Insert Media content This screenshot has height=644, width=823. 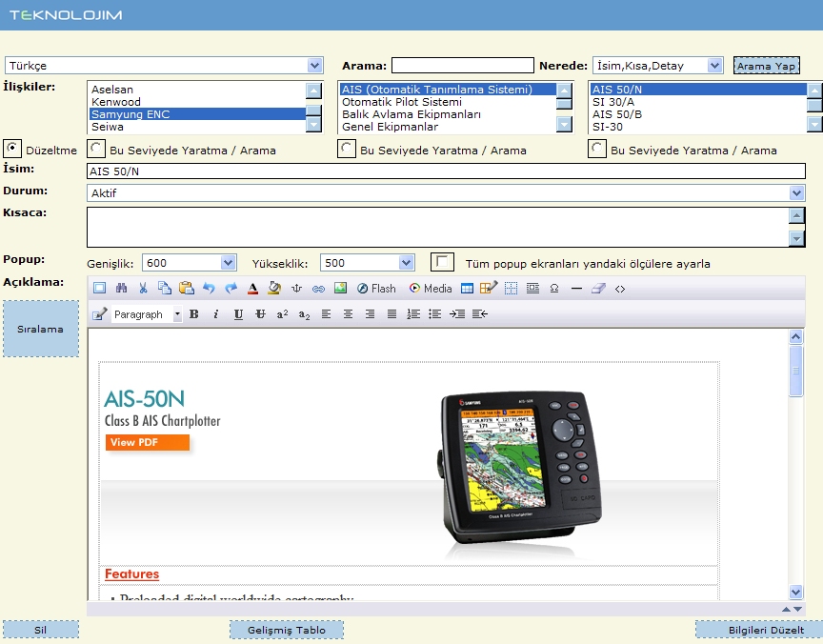[431, 288]
